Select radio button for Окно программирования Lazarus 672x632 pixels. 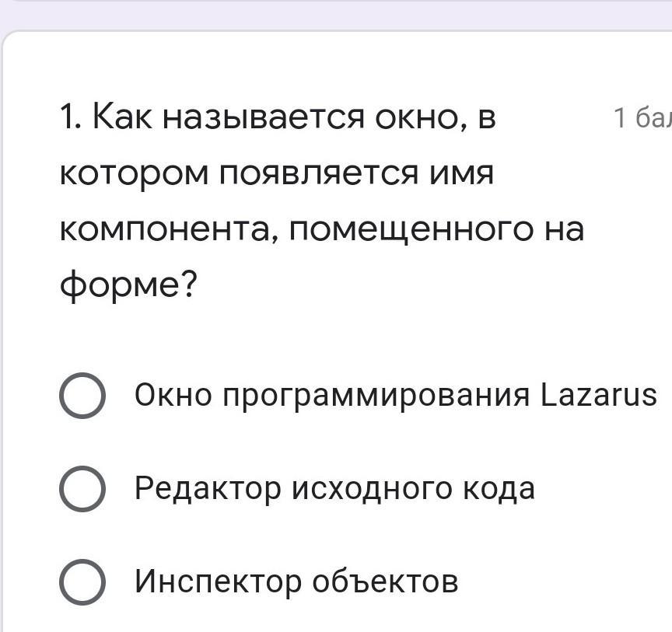coord(82,395)
